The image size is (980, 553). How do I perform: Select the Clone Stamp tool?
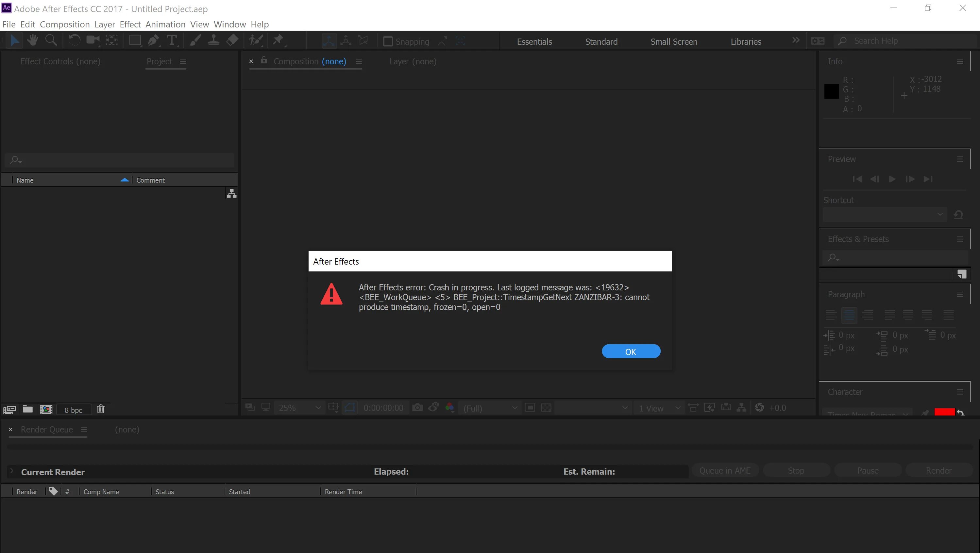(213, 40)
